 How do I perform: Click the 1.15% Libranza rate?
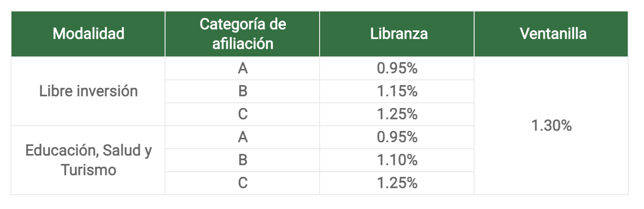click(x=397, y=91)
